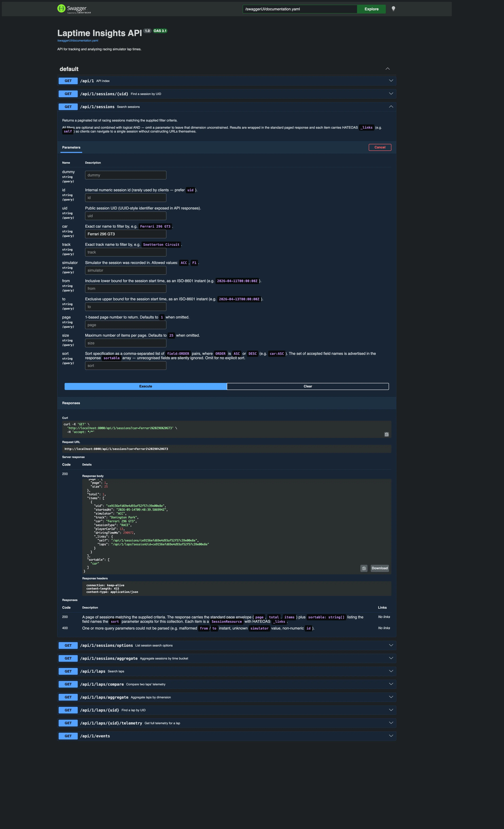
Task: Click the track parameter input field
Action: [x=125, y=252]
